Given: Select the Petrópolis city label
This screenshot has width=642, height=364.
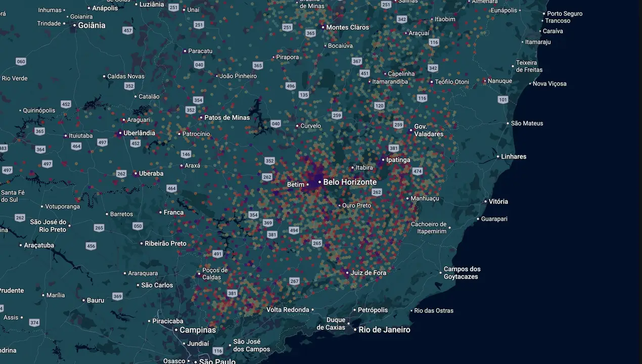Looking at the screenshot, I should (x=373, y=310).
